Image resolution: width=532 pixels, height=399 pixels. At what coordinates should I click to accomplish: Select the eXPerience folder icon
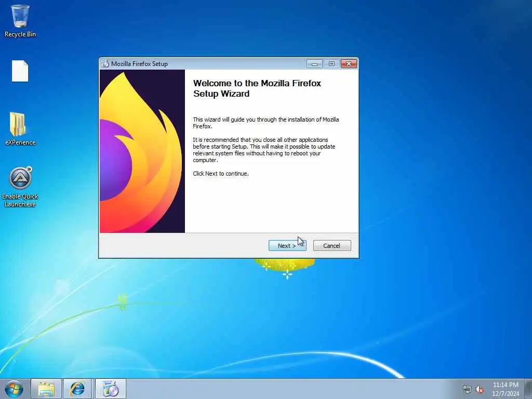tap(20, 129)
